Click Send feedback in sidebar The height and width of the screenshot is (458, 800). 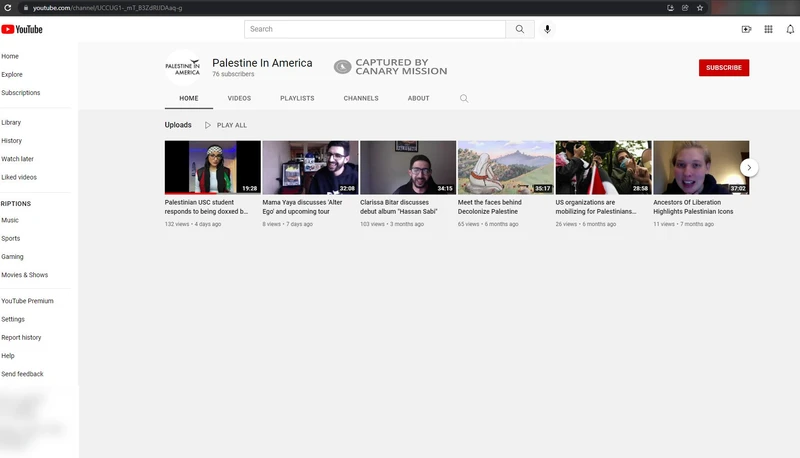pos(22,374)
